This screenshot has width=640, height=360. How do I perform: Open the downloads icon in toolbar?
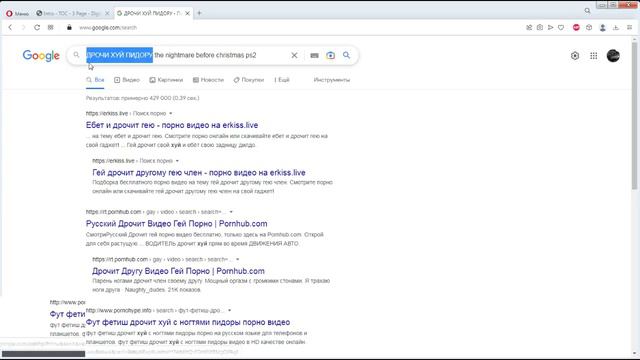(x=616, y=27)
